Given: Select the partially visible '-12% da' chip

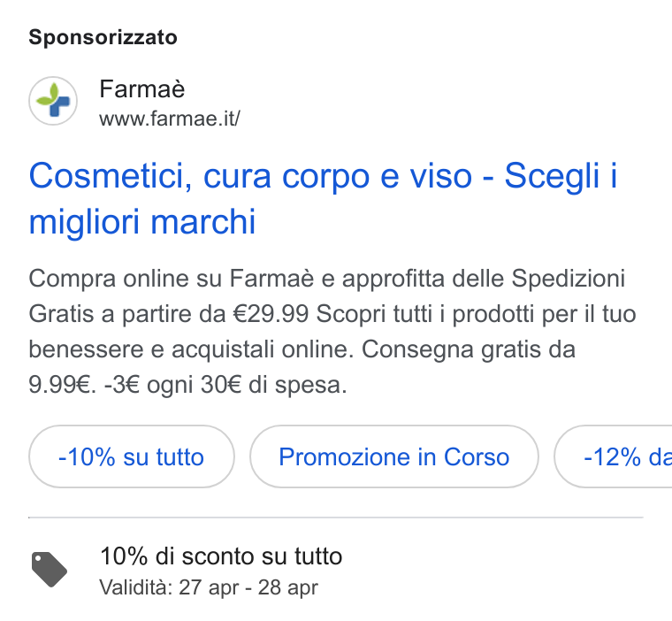Looking at the screenshot, I should click(x=614, y=456).
